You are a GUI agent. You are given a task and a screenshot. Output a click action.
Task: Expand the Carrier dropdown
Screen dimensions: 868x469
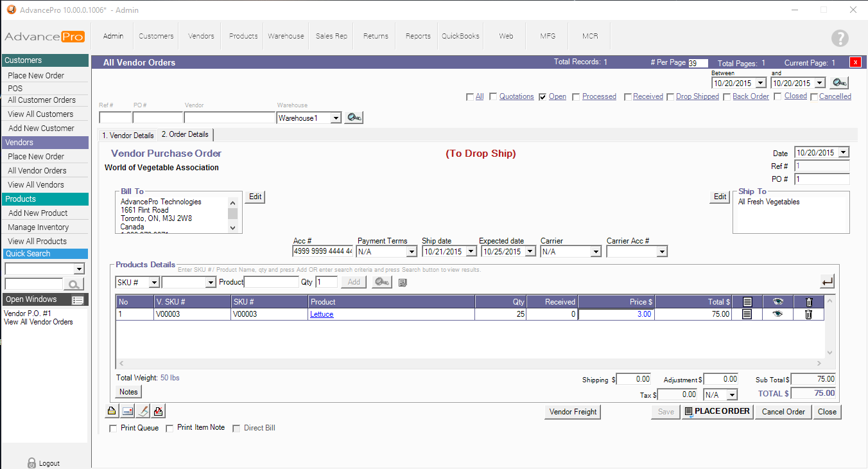pyautogui.click(x=595, y=252)
